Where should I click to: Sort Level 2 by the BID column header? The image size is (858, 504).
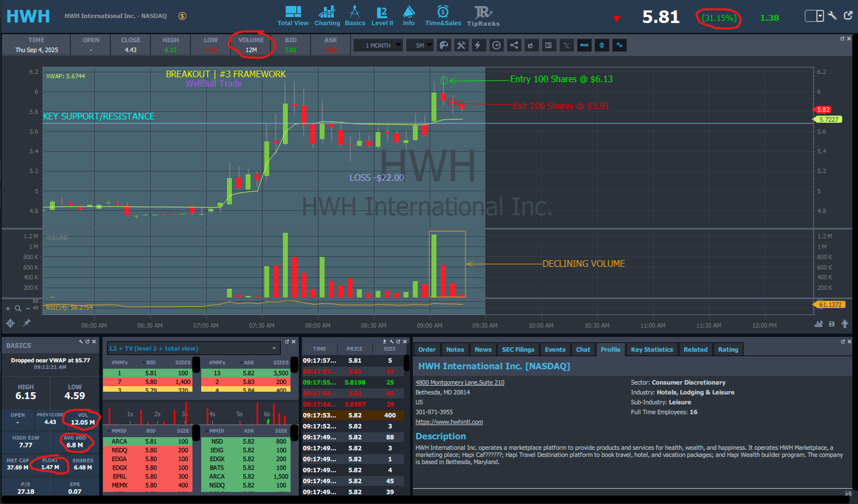coord(151,362)
